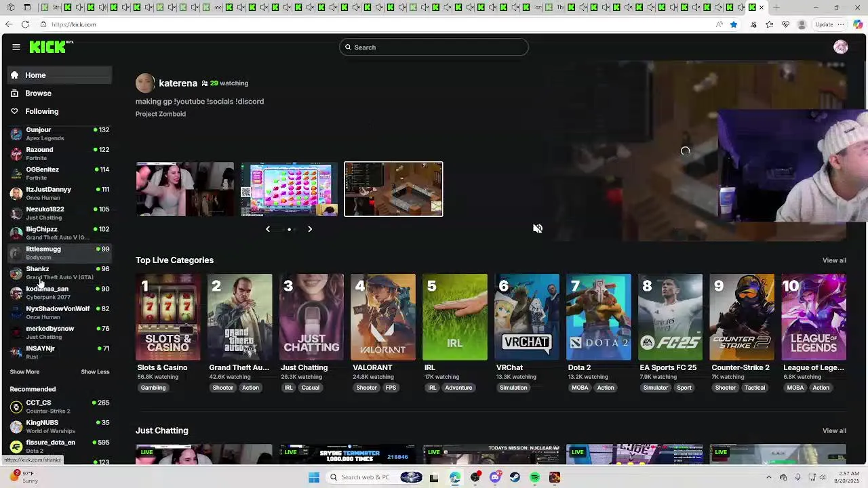Collapse following list with Show Less
This screenshot has width=868, height=488.
95,371
